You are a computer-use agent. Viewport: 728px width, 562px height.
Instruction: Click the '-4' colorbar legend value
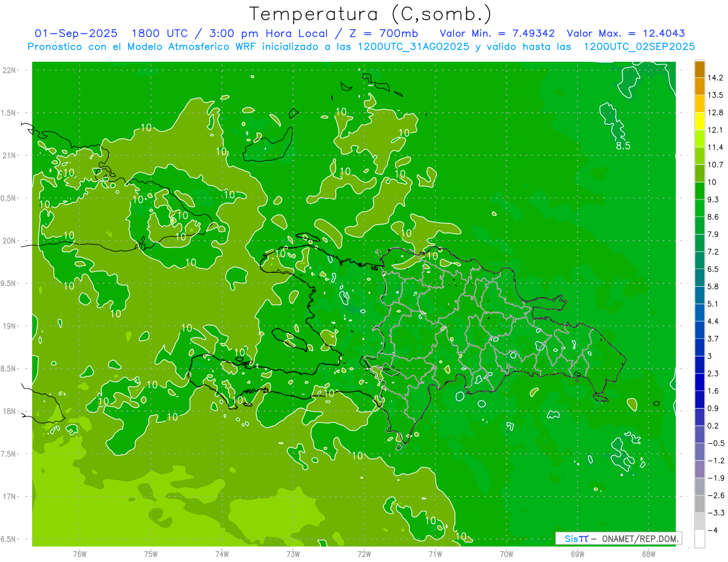[713, 530]
